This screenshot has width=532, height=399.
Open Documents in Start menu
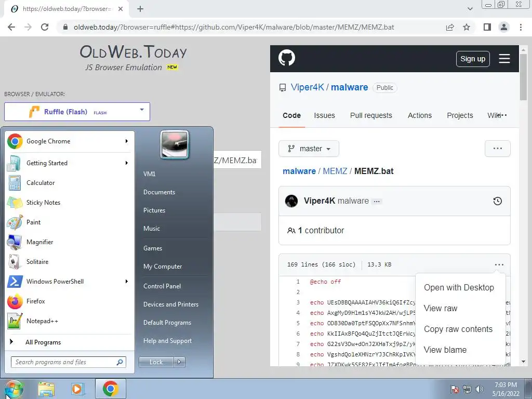coord(159,192)
